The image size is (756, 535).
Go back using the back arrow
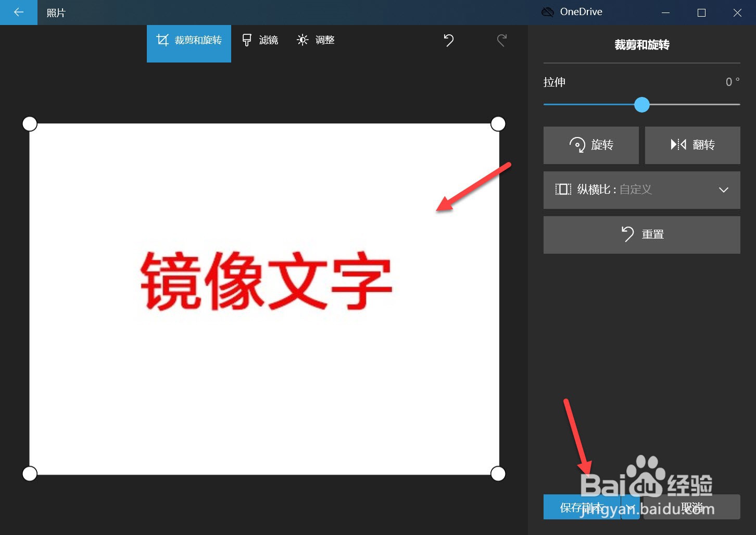(x=19, y=12)
